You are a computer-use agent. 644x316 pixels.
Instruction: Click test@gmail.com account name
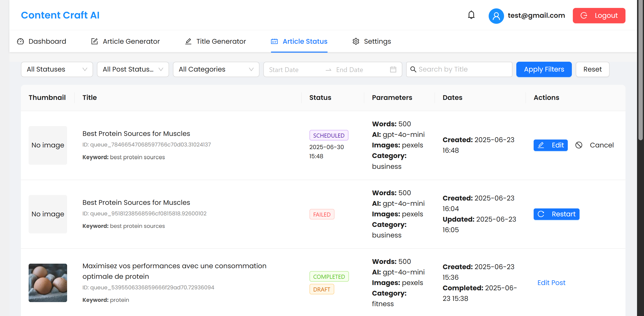coord(536,15)
